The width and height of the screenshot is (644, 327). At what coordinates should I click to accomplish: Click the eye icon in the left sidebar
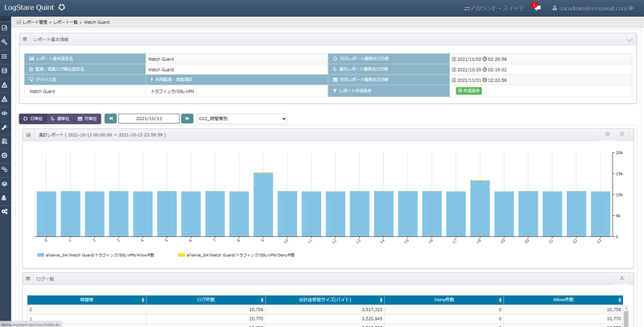(5, 113)
